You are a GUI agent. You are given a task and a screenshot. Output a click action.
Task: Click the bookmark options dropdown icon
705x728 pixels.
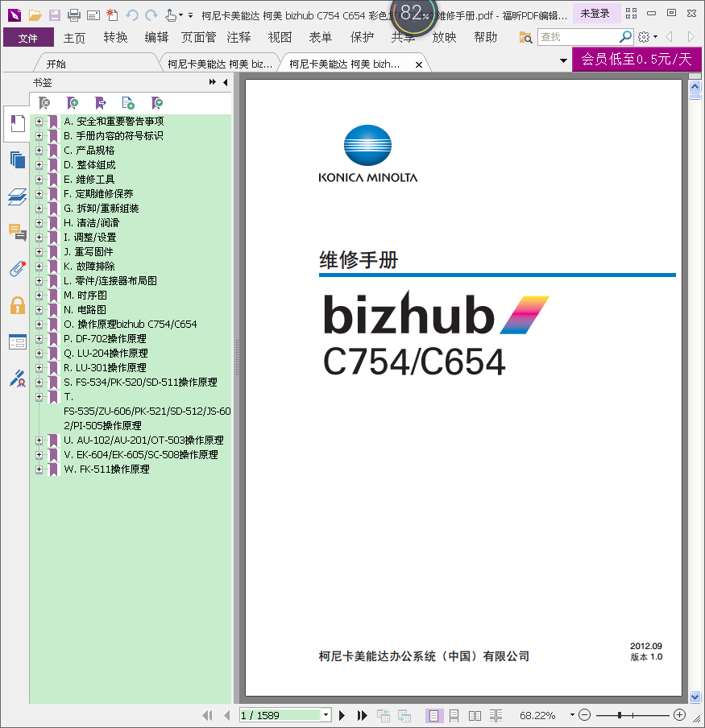click(x=157, y=102)
